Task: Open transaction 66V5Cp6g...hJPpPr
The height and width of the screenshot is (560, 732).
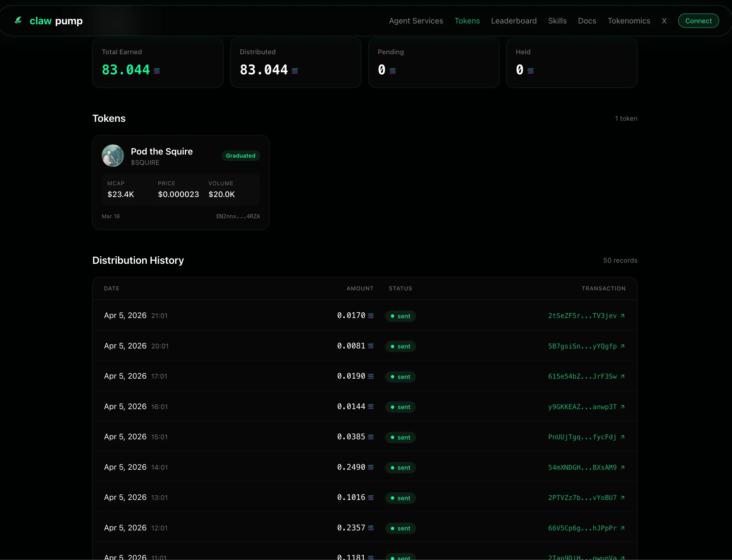Action: (582, 528)
